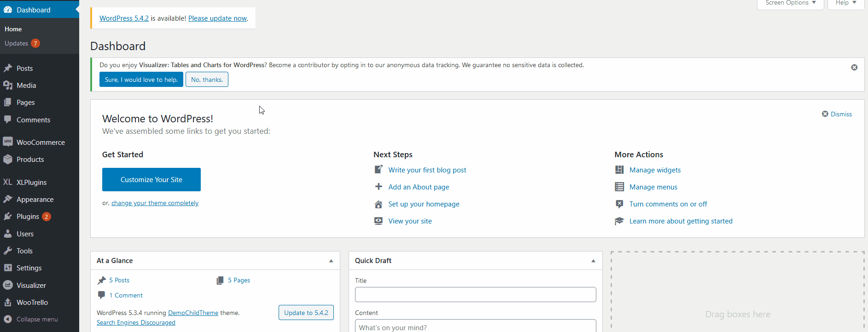868x332 pixels.
Task: Click the No, thanks button
Action: 207,80
